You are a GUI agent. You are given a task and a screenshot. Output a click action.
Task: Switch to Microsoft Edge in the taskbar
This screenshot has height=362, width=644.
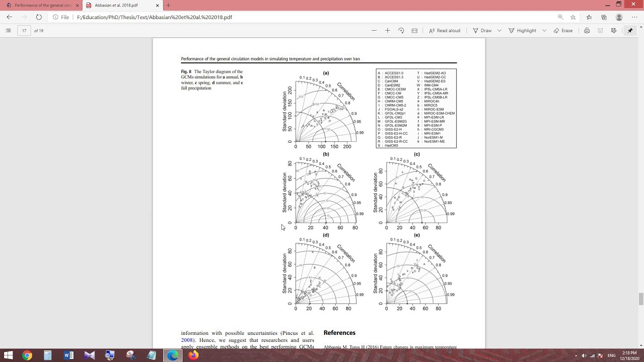(173, 355)
